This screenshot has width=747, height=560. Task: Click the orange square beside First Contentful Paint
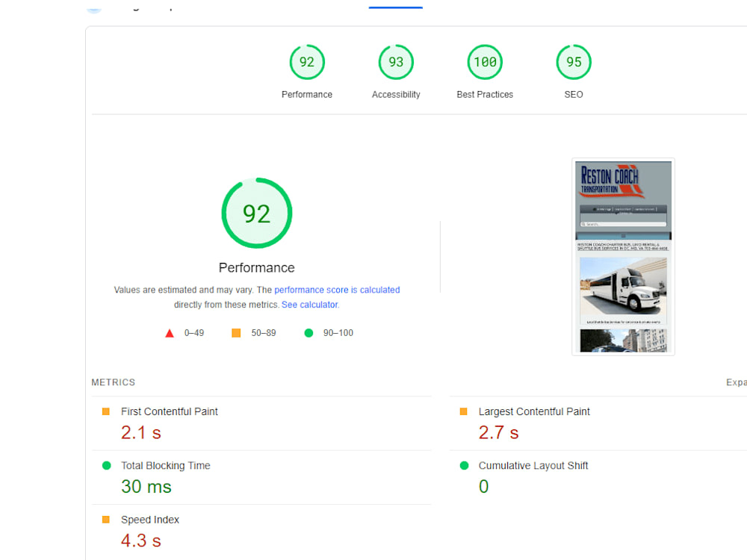pyautogui.click(x=106, y=411)
